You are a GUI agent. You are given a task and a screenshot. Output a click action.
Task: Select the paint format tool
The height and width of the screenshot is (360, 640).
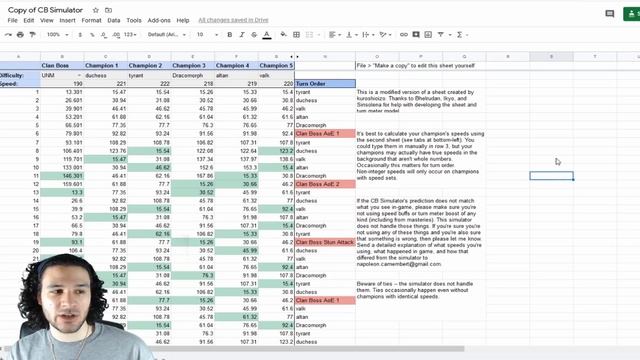tap(32, 35)
